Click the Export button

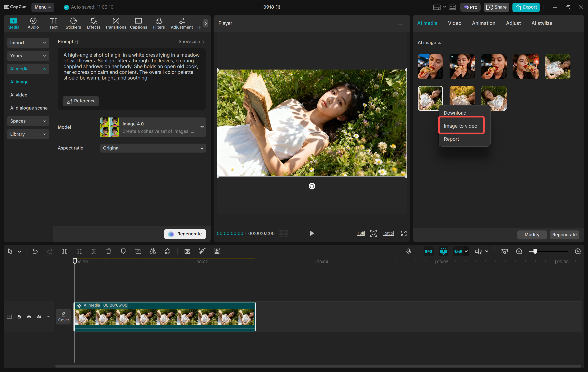(526, 7)
